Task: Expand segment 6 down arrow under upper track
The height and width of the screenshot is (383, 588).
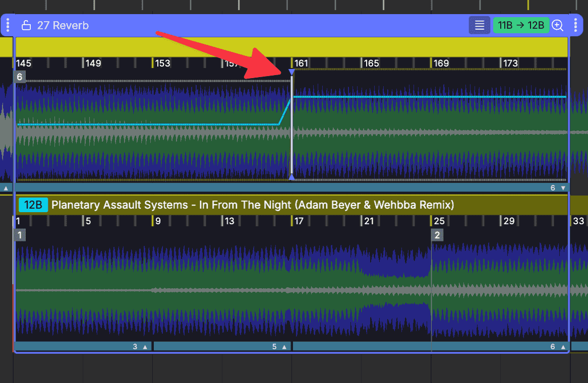Action: point(563,188)
